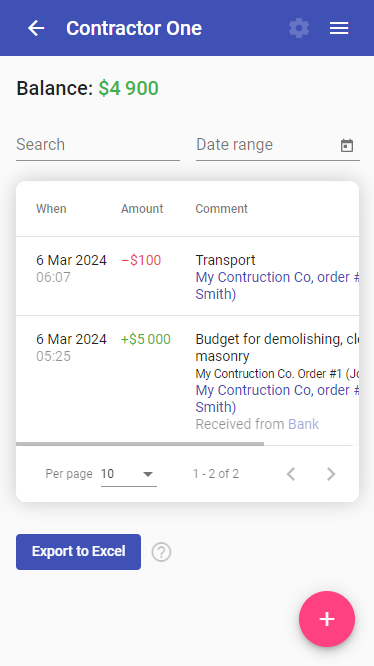Open the hamburger menu
Viewport: 374px width, 666px height.
(339, 28)
